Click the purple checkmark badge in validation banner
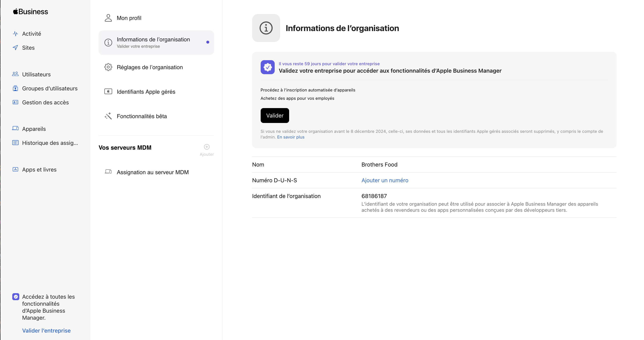The image size is (644, 340). point(267,67)
